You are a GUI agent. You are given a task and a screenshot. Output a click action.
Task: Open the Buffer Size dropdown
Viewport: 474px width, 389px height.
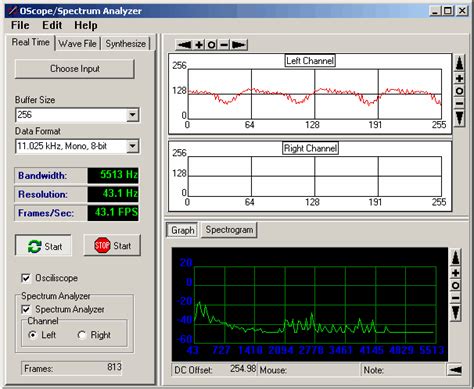point(133,115)
